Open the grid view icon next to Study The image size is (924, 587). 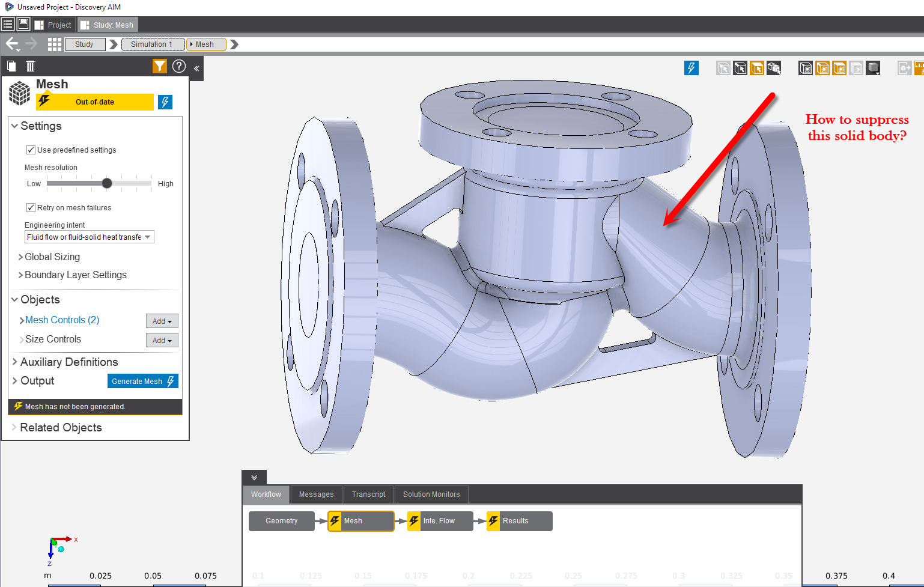(x=55, y=44)
